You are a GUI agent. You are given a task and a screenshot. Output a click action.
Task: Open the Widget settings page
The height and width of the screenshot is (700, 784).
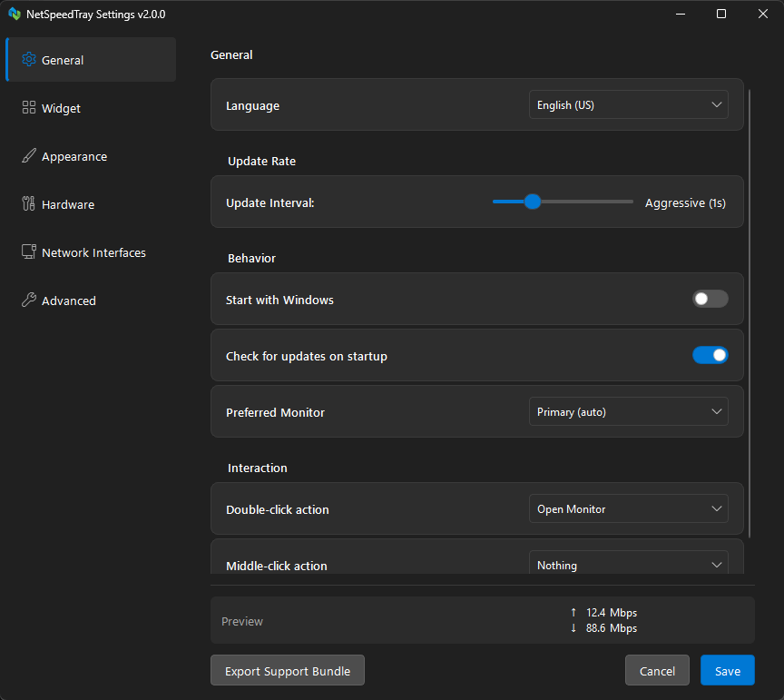click(91, 107)
